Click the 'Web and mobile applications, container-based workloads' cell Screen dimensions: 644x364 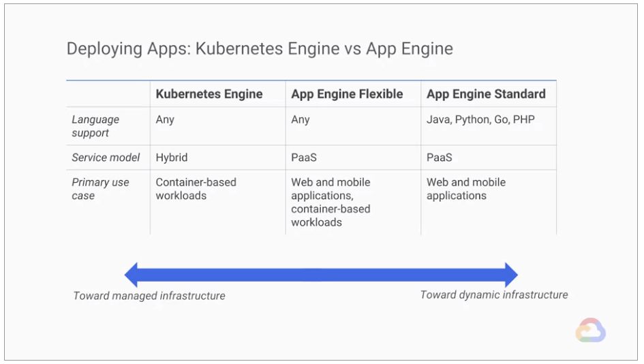(331, 202)
